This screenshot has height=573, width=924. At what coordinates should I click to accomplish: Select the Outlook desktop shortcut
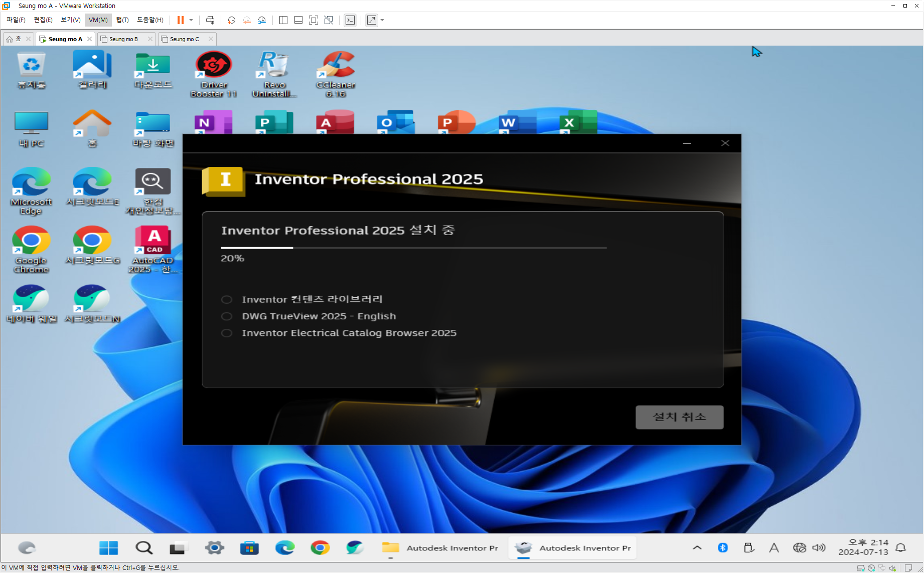[x=395, y=122]
